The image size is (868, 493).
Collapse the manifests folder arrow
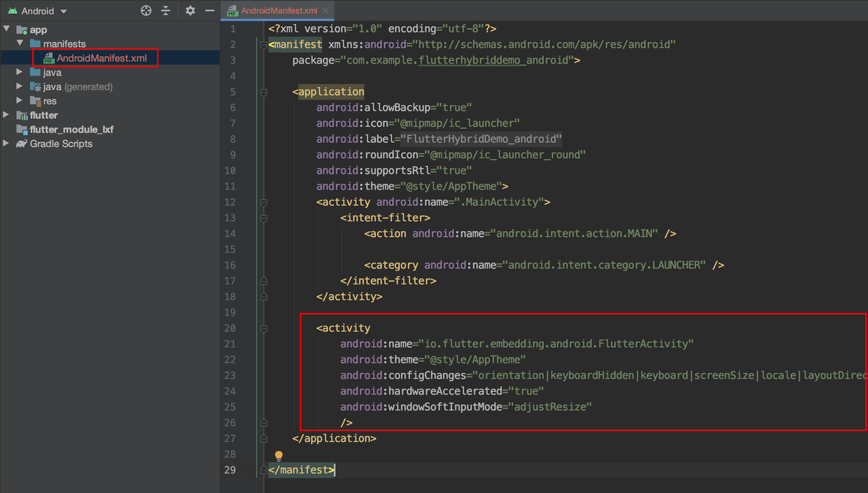click(x=20, y=43)
